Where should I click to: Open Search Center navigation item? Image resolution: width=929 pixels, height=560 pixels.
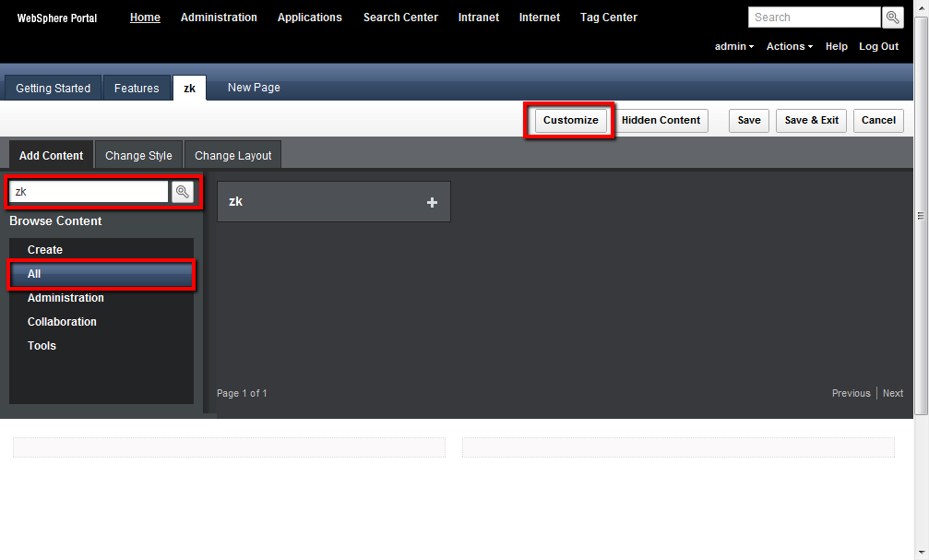(x=400, y=18)
